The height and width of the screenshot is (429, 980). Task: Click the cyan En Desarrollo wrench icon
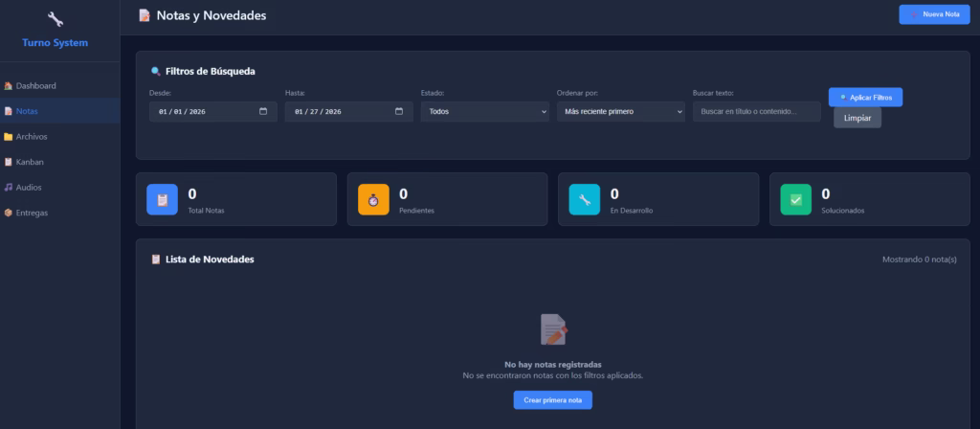585,199
